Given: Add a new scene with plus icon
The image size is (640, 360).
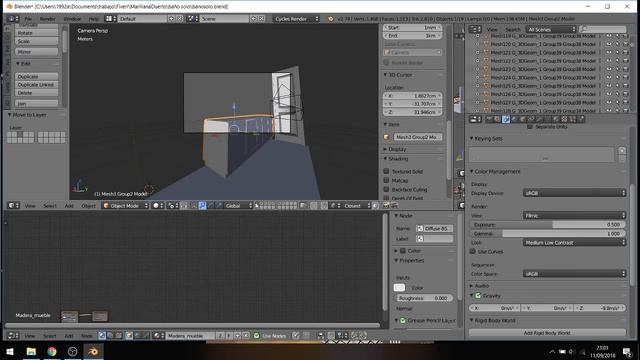Looking at the screenshot, I should point(253,19).
